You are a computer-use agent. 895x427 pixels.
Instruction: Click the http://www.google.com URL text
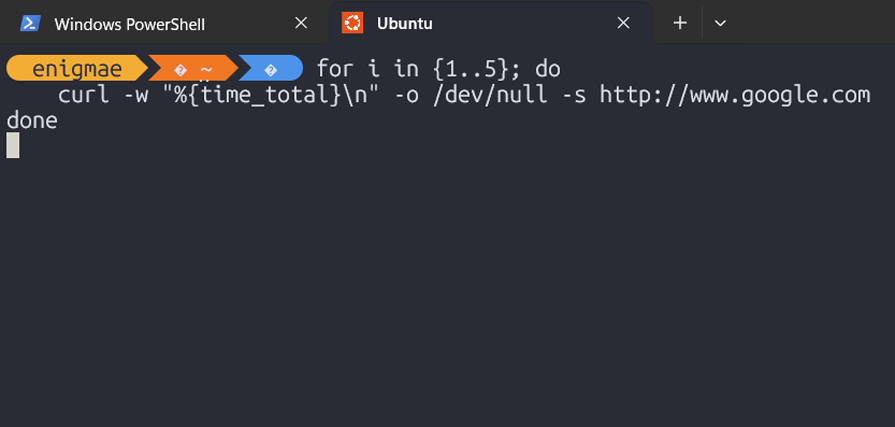(x=735, y=95)
